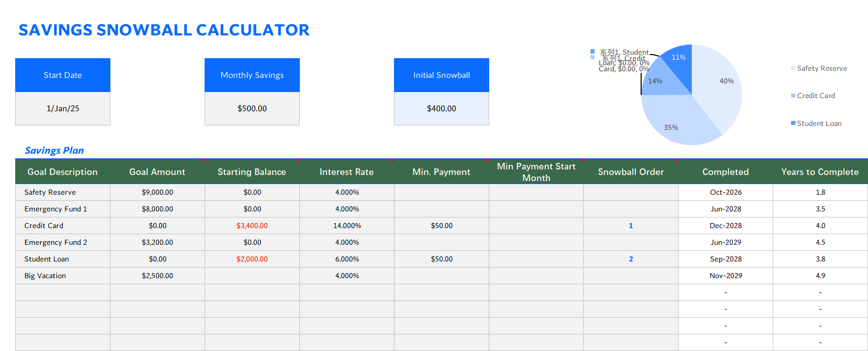This screenshot has width=868, height=351.
Task: Click the Starting Balance column header
Action: point(252,171)
